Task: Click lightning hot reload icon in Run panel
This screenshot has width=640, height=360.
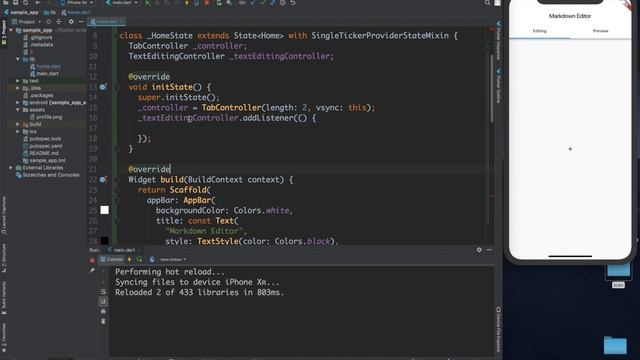Action: pyautogui.click(x=129, y=260)
